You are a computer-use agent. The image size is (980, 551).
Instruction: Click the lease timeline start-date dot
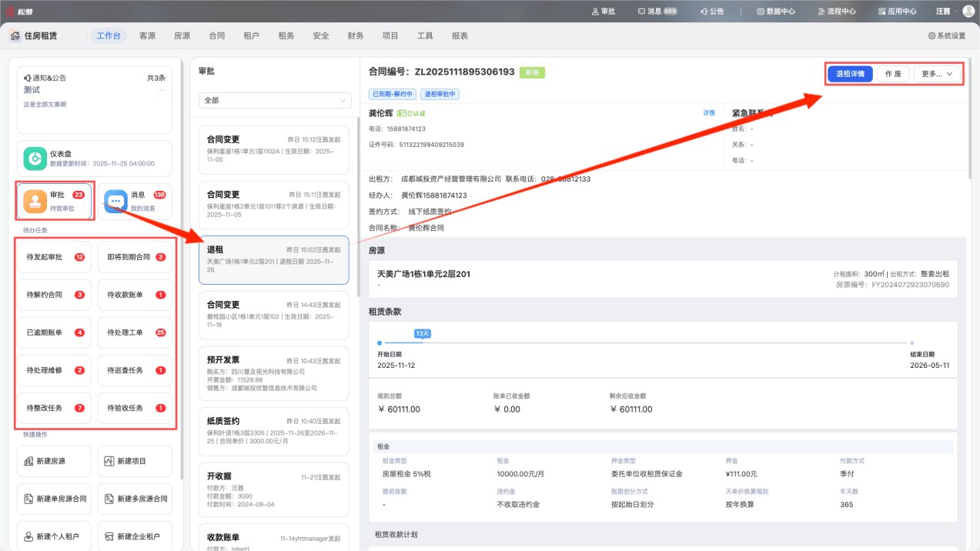coord(380,343)
